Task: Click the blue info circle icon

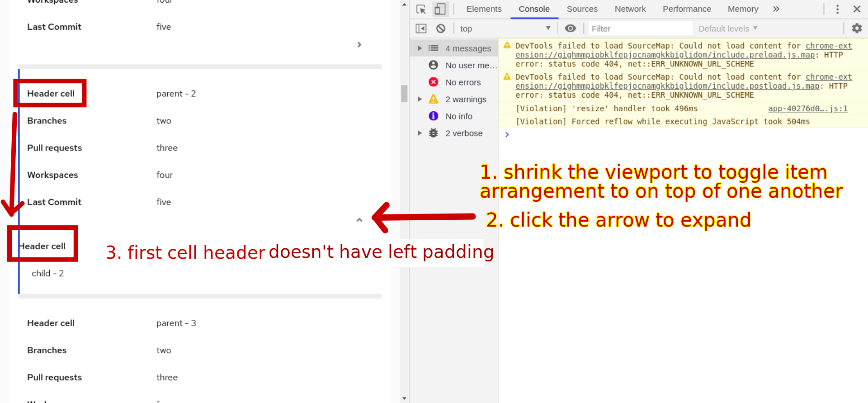Action: pos(433,116)
